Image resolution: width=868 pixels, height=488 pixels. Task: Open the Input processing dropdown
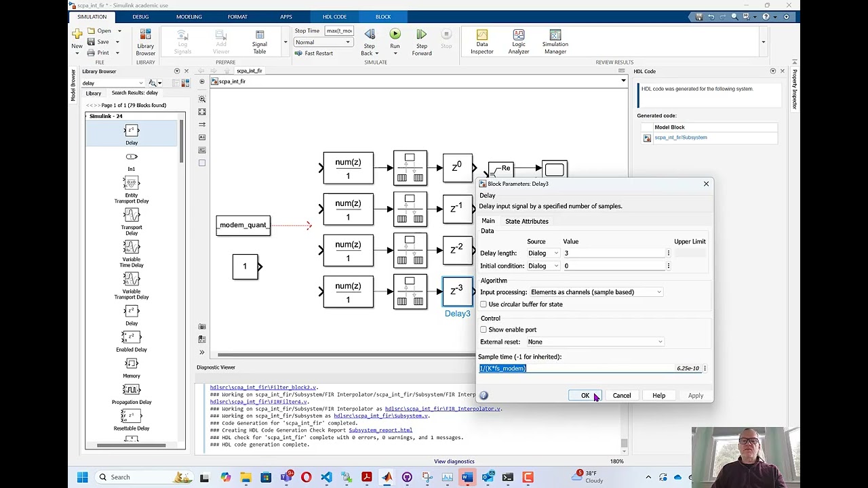coord(595,292)
